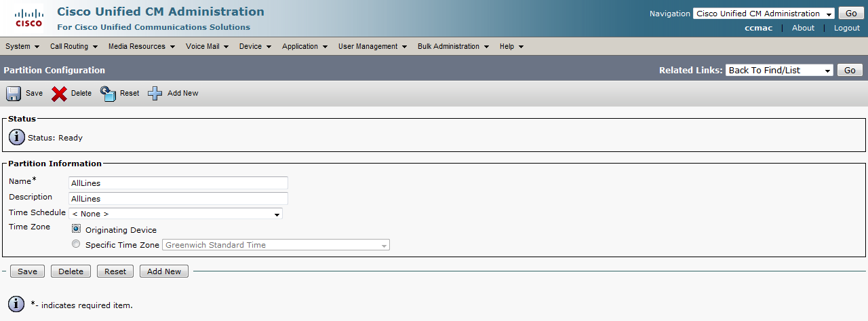Click the info icon beside Status: Ready
The image size is (868, 321).
(16, 137)
